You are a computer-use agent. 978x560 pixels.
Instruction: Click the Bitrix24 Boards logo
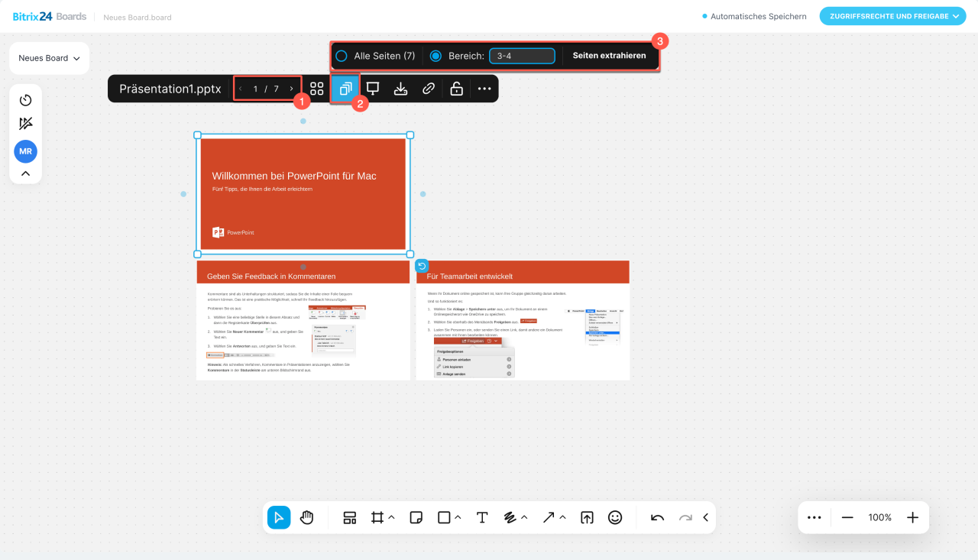click(50, 16)
